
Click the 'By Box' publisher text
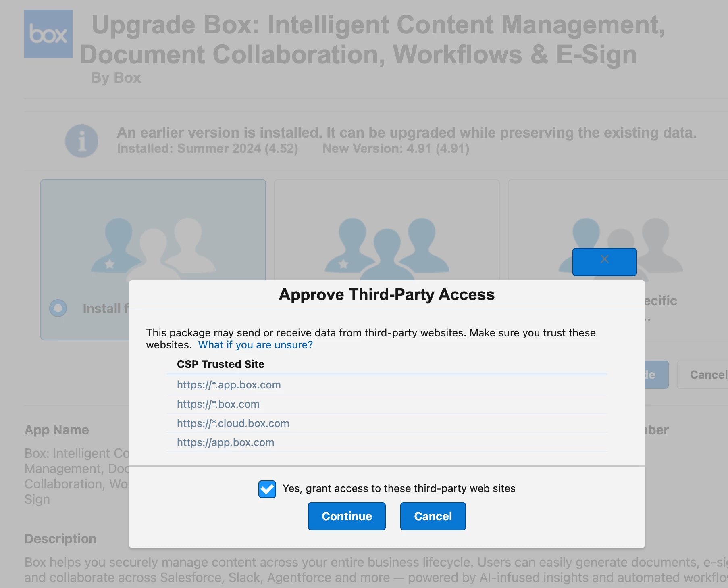[116, 78]
